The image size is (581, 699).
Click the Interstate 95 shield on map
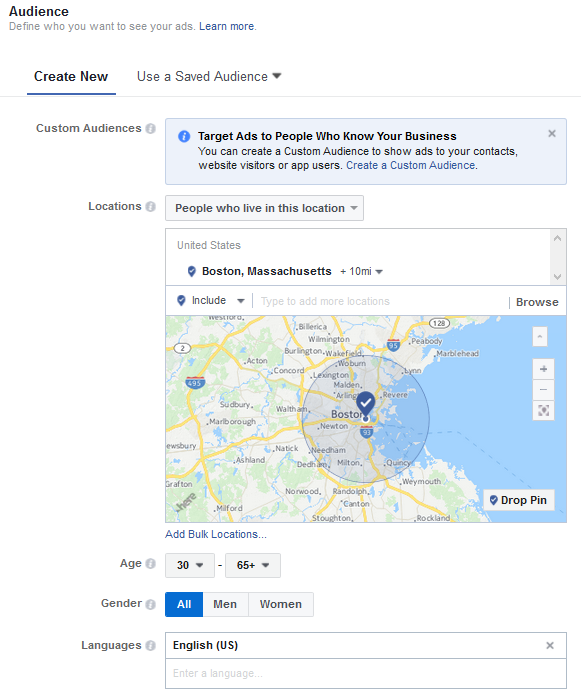pos(393,345)
